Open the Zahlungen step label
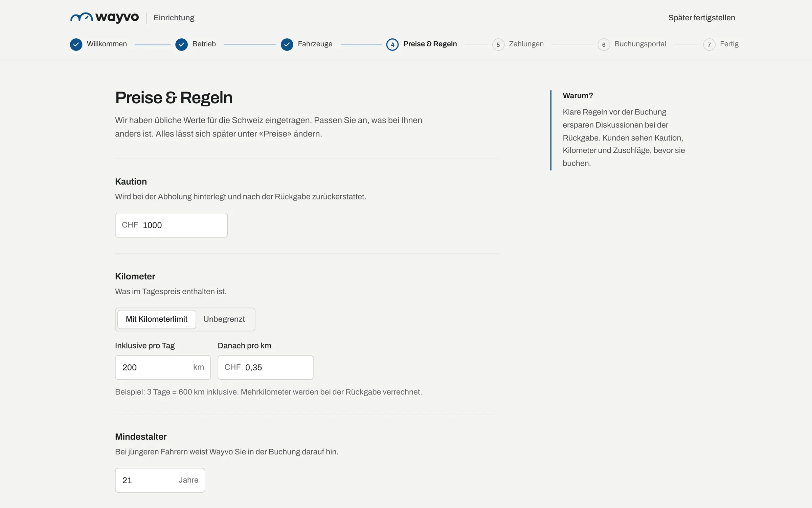Viewport: 812px width, 508px height. 526,44
